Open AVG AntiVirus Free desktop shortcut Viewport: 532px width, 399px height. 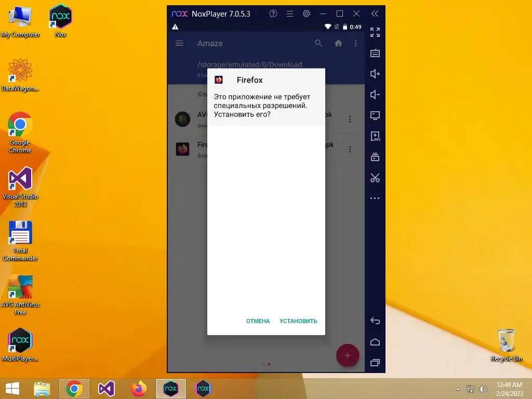click(x=20, y=295)
